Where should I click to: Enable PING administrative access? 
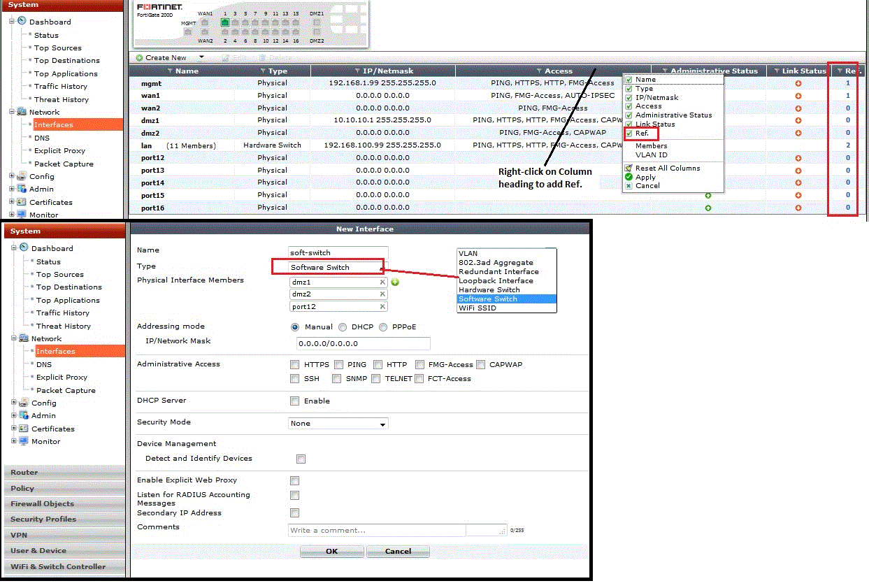[x=338, y=364]
